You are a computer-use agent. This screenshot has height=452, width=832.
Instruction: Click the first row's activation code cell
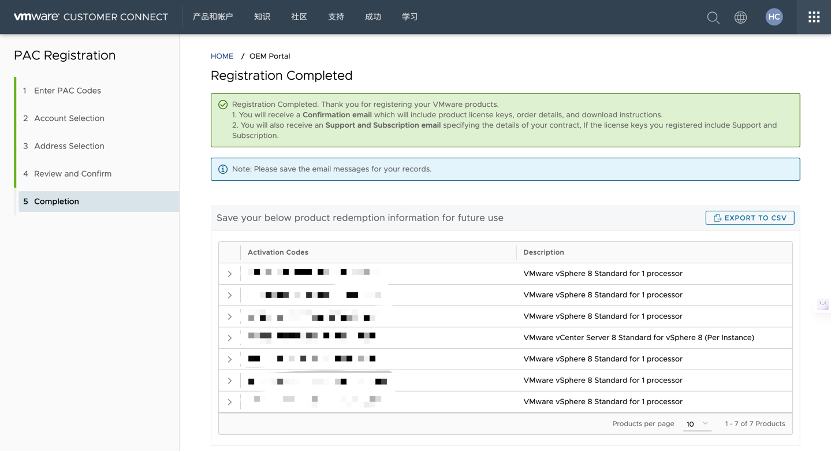click(378, 274)
